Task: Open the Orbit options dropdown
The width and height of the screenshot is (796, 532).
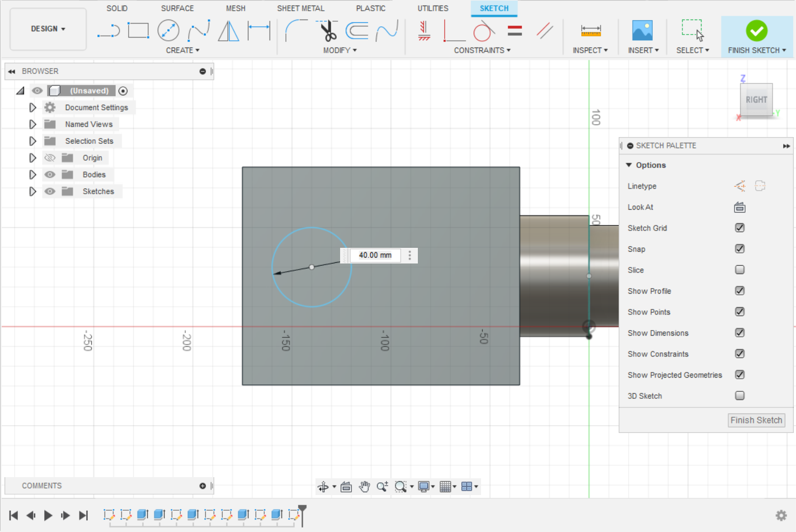Action: point(333,486)
